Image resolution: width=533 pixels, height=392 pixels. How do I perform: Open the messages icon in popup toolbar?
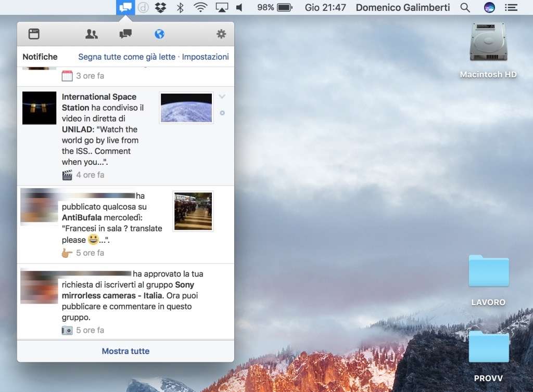[x=125, y=34]
